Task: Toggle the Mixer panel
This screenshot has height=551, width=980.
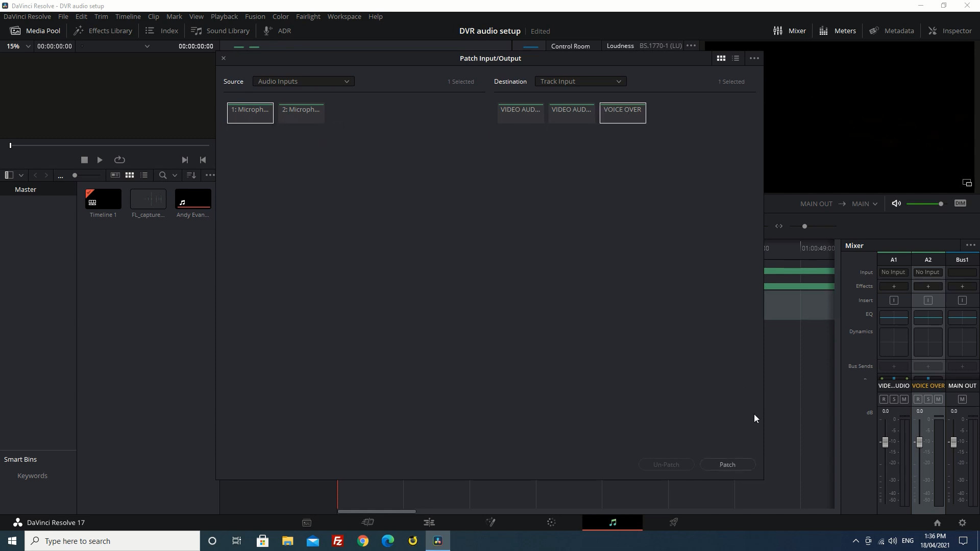Action: [x=790, y=31]
